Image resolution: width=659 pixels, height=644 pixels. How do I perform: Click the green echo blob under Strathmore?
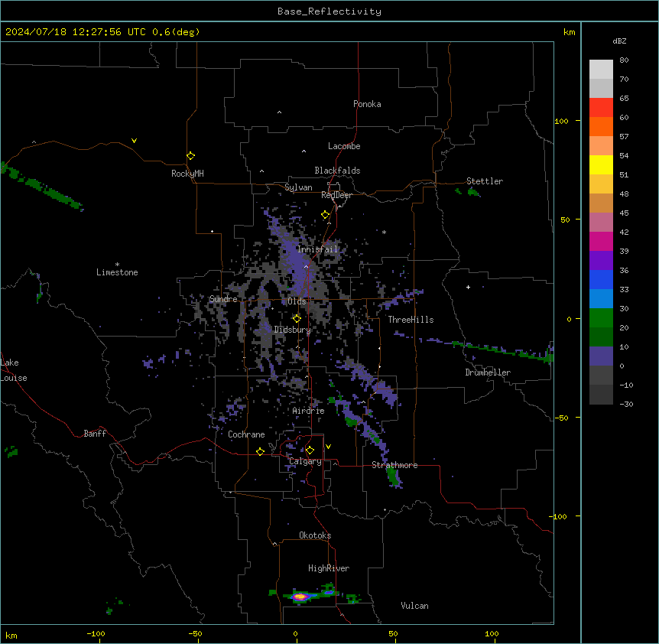(394, 476)
